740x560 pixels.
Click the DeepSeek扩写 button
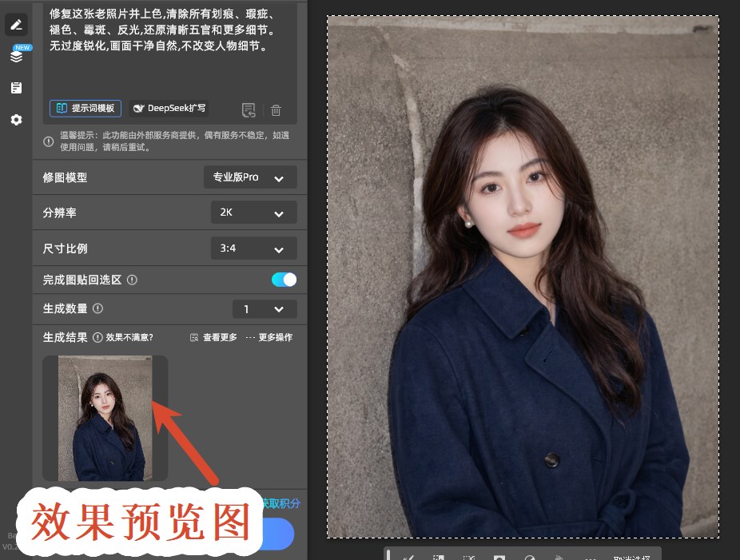tap(169, 108)
